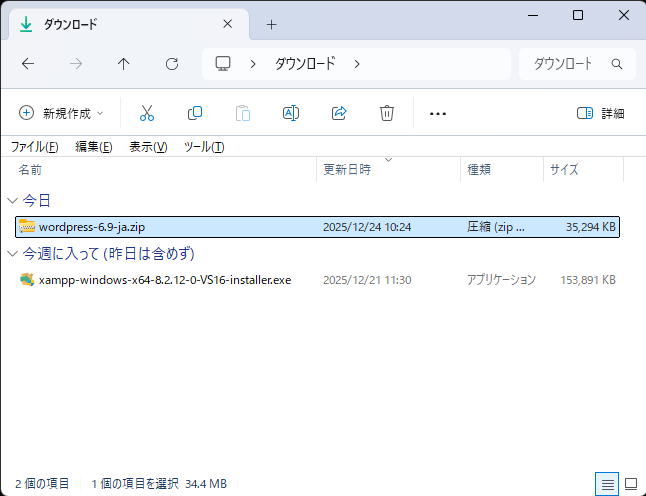
Task: Go up one folder level
Action: pyautogui.click(x=123, y=64)
